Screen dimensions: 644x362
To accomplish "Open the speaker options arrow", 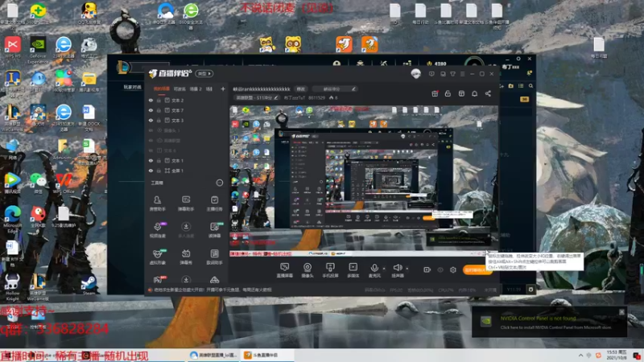I will point(407,269).
